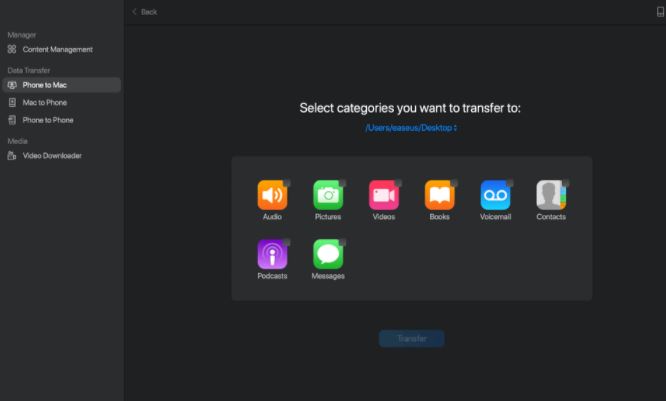Switch to Mac to Phone transfer mode
This screenshot has width=666, height=401.
45,103
